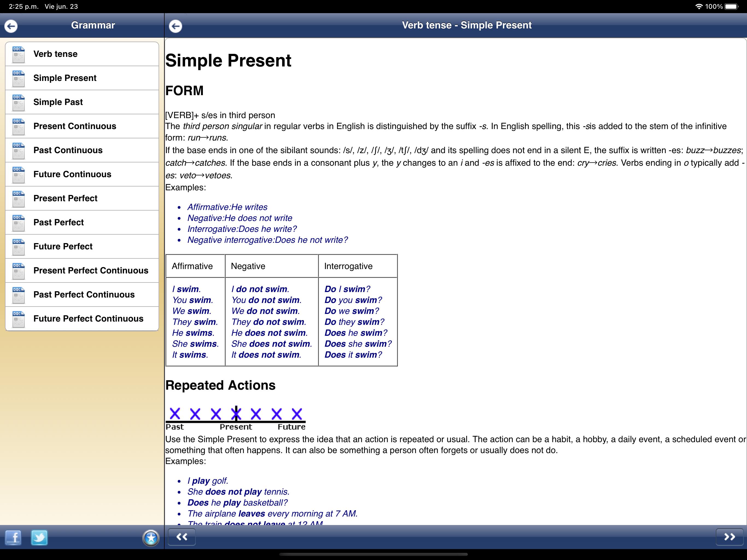Image resolution: width=747 pixels, height=560 pixels.
Task: Go to previous page with double-left arrows
Action: pos(182,537)
